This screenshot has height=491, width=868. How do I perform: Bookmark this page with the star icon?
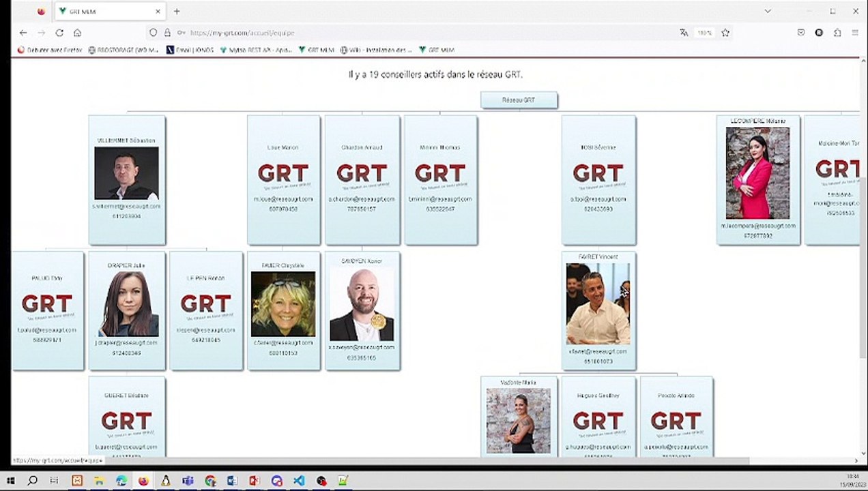725,33
